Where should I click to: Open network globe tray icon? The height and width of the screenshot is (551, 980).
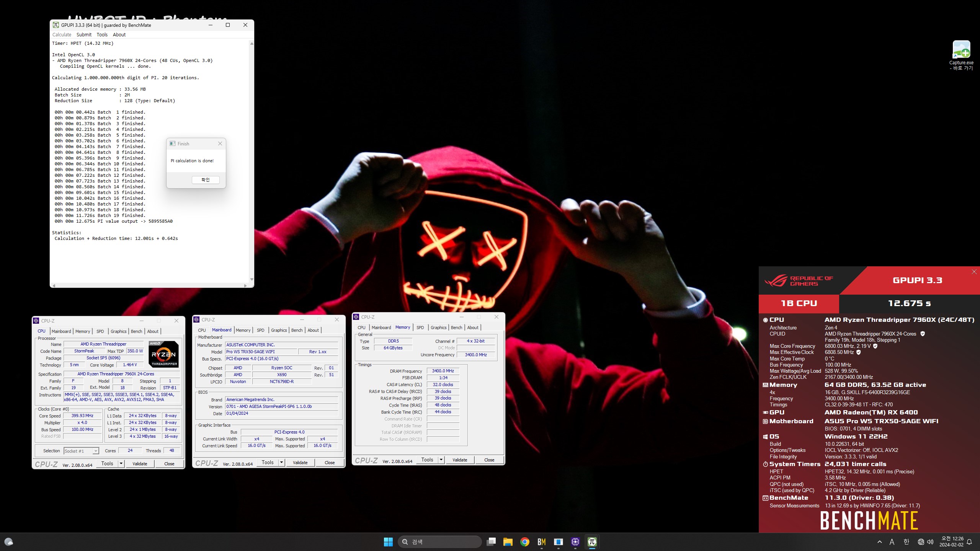pyautogui.click(x=921, y=542)
